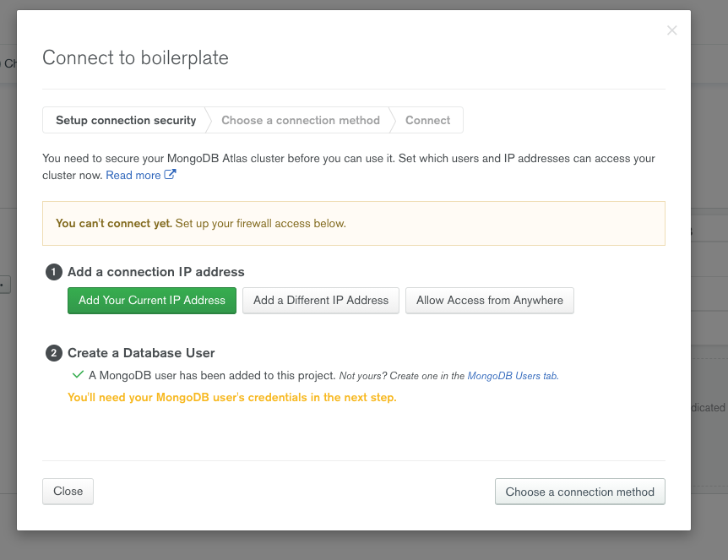Image resolution: width=728 pixels, height=560 pixels.
Task: Close the dialog with the X icon
Action: tap(671, 30)
